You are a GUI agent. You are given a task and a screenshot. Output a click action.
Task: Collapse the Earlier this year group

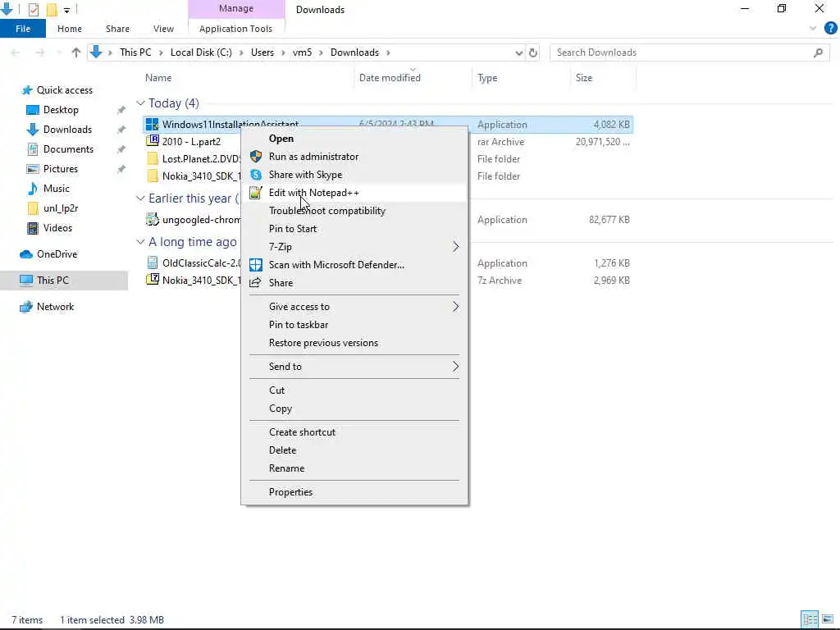point(140,199)
